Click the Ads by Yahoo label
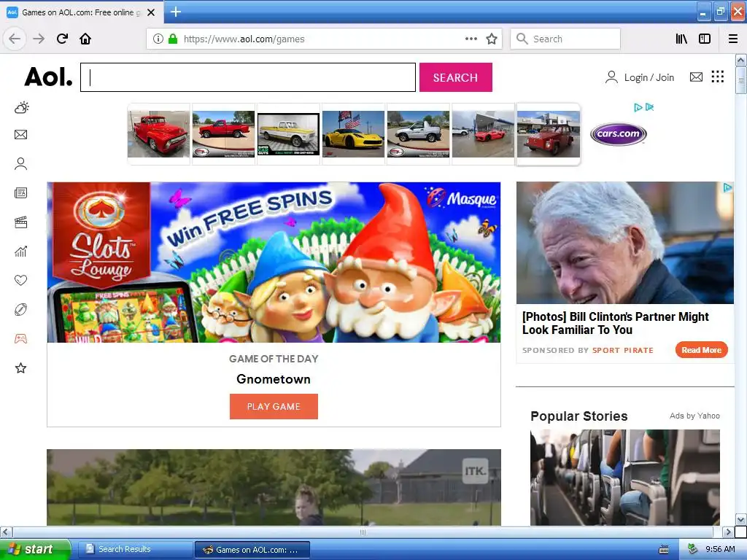This screenshot has height=560, width=747. (694, 416)
